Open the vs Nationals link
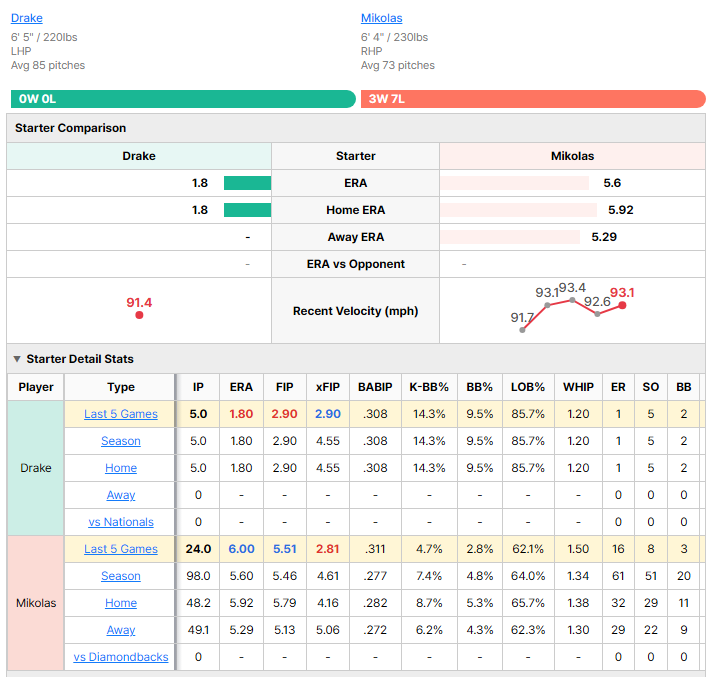 pos(121,522)
